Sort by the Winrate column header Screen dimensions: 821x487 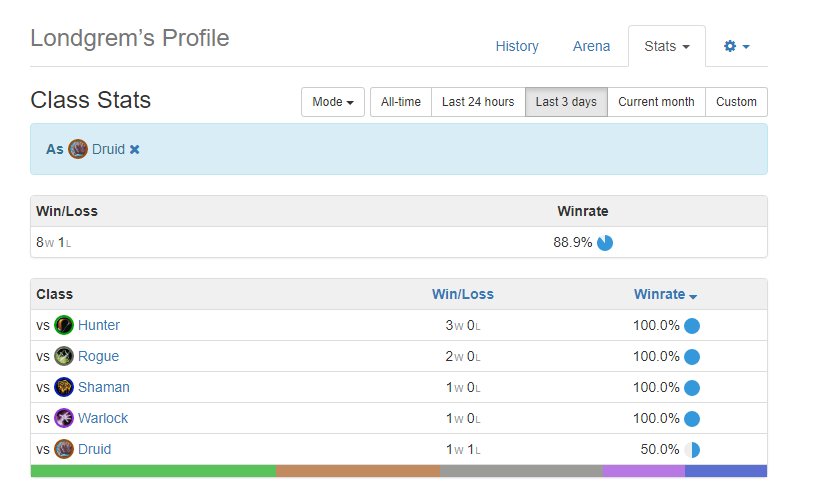(x=665, y=294)
